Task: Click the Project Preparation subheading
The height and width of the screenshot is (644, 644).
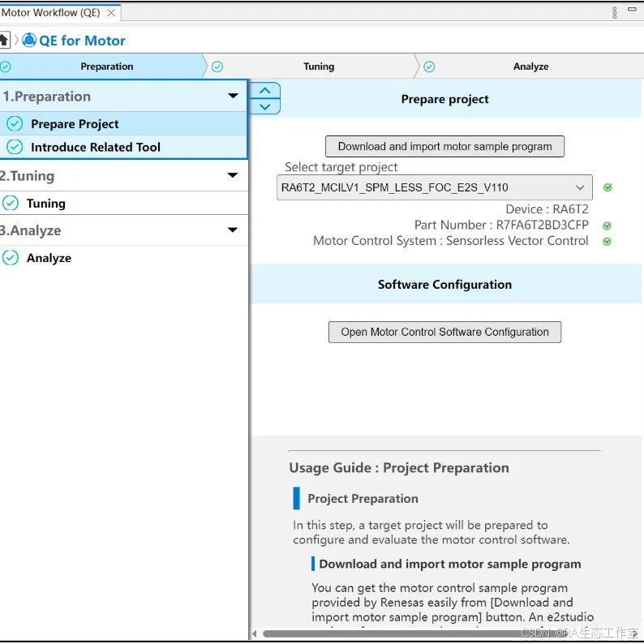Action: [x=363, y=499]
